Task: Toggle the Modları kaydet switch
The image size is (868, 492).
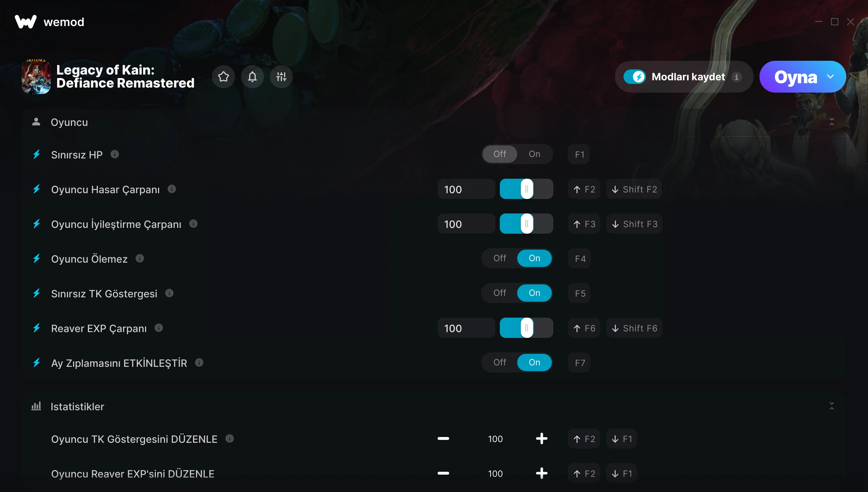Action: (634, 77)
